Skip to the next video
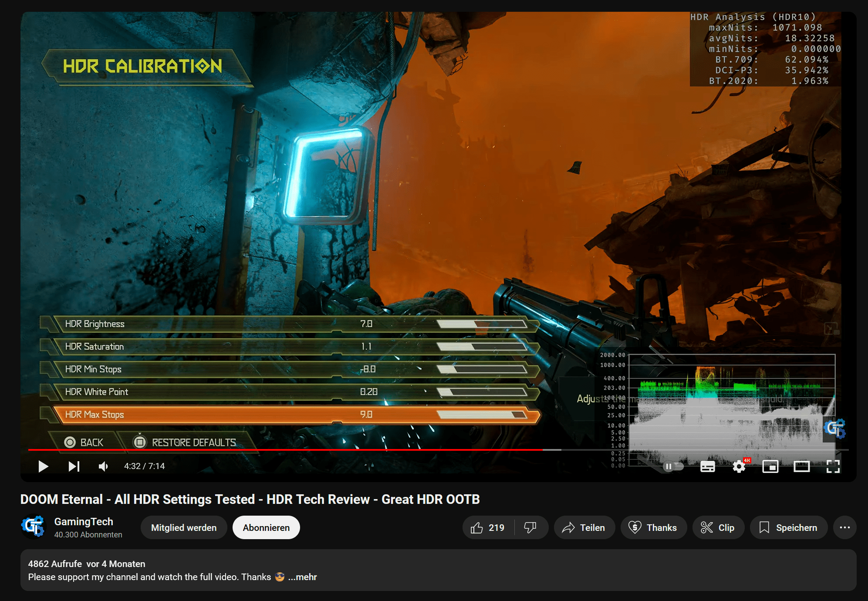Screen dimensions: 868x601 coord(74,466)
